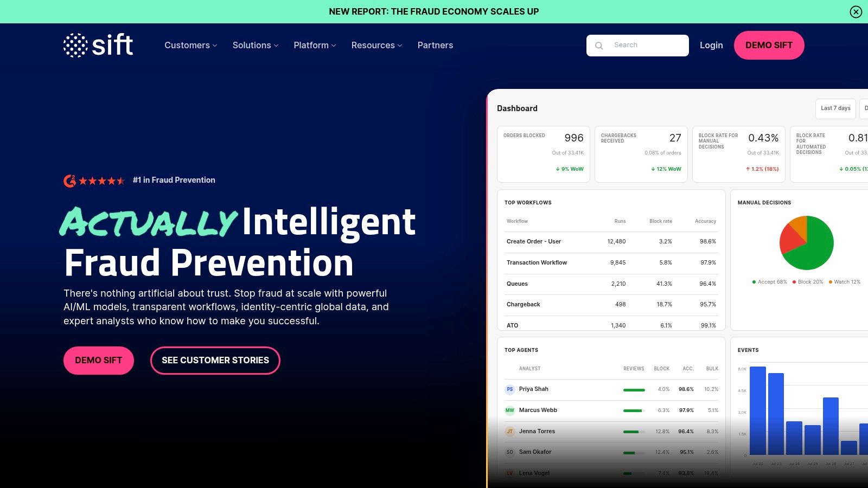Click the Block 20% legend entry
Screen dimensions: 868x488
tap(808, 282)
